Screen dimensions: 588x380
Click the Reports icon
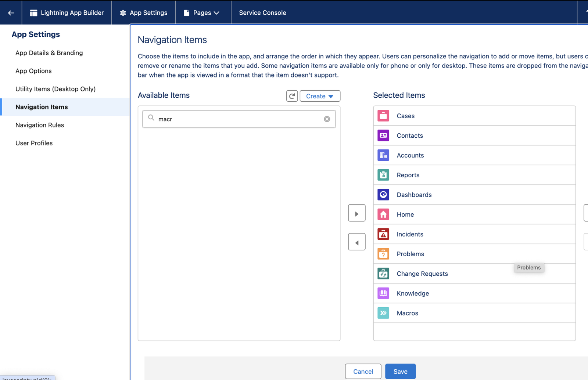click(383, 175)
